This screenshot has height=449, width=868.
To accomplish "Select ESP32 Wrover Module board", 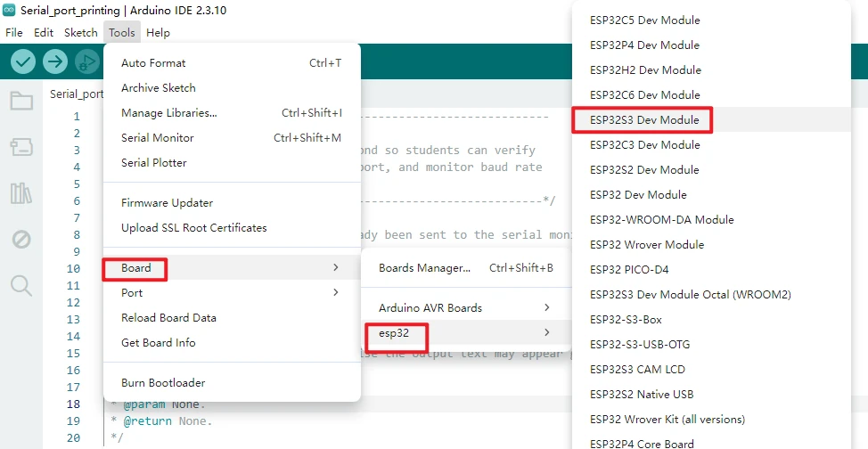I will coord(711,245).
